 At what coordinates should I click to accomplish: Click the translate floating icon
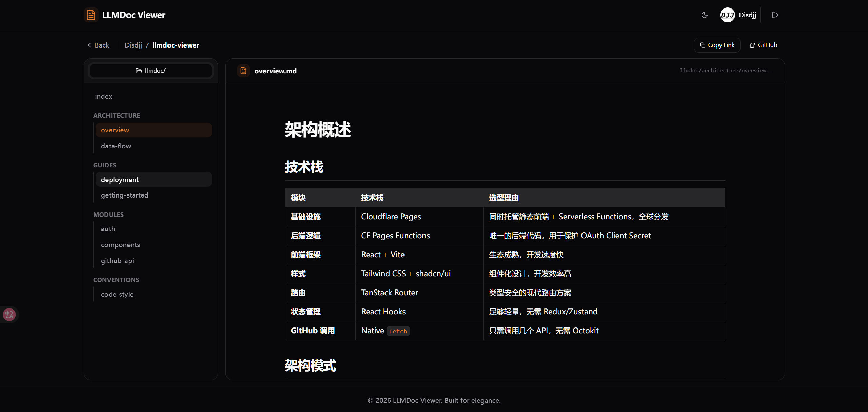9,314
